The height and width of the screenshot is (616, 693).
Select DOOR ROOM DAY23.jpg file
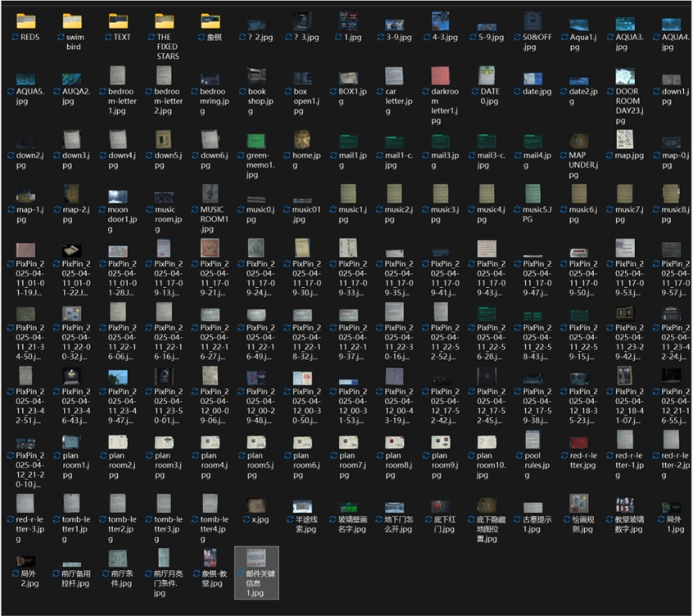625,96
